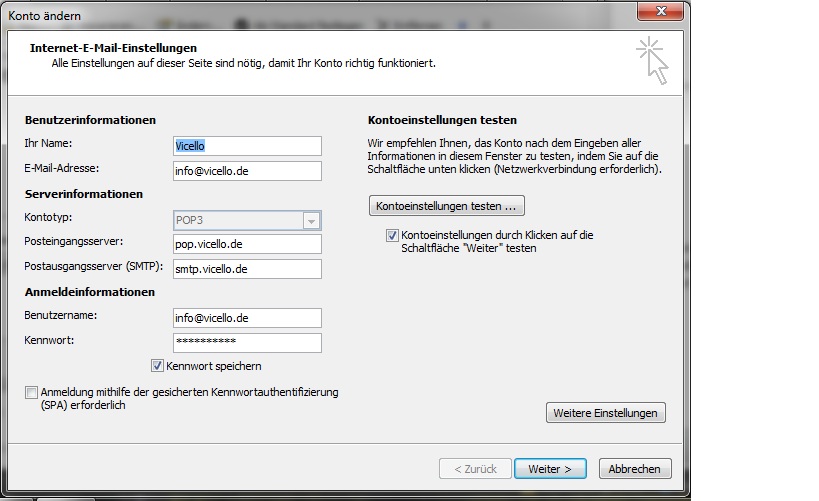The image size is (819, 501).
Task: Click the Benutzername input field
Action: pos(247,318)
